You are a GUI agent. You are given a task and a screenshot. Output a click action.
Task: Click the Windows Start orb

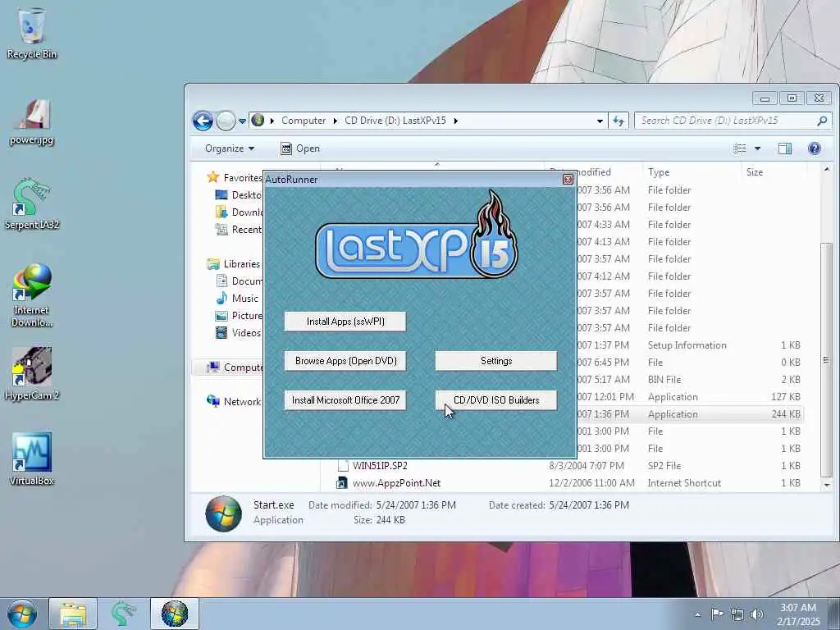pyautogui.click(x=22, y=614)
